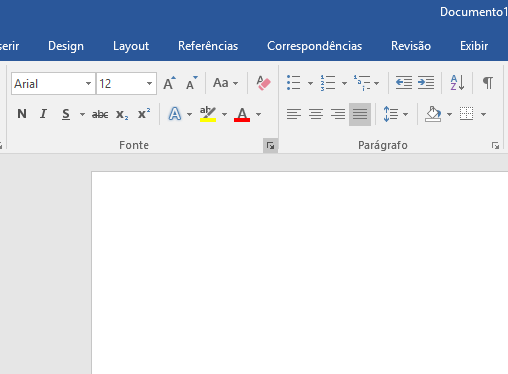The image size is (508, 374).
Task: Apply paragraph shading with the paint bucket
Action: 433,114
